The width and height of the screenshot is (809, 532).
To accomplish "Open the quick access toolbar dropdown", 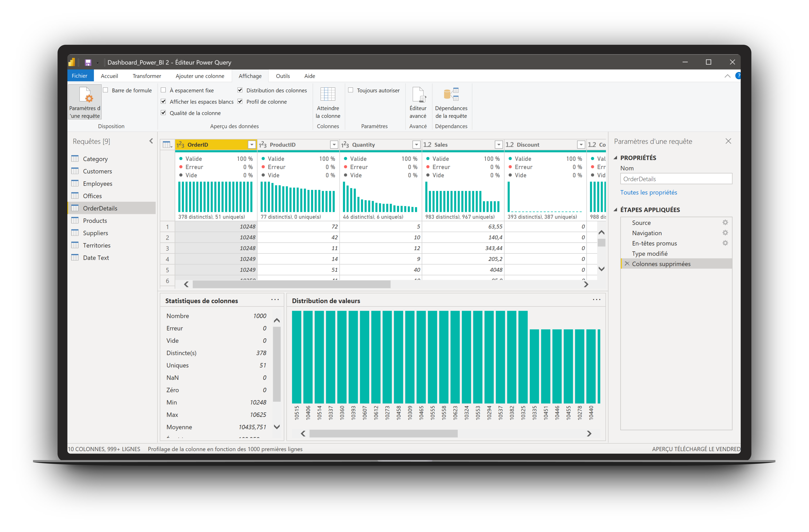I will pos(97,63).
